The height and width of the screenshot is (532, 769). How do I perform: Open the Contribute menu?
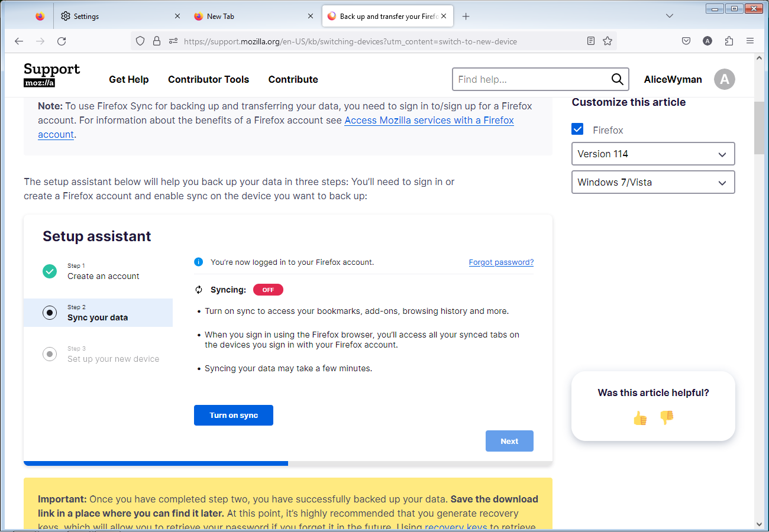click(x=293, y=79)
